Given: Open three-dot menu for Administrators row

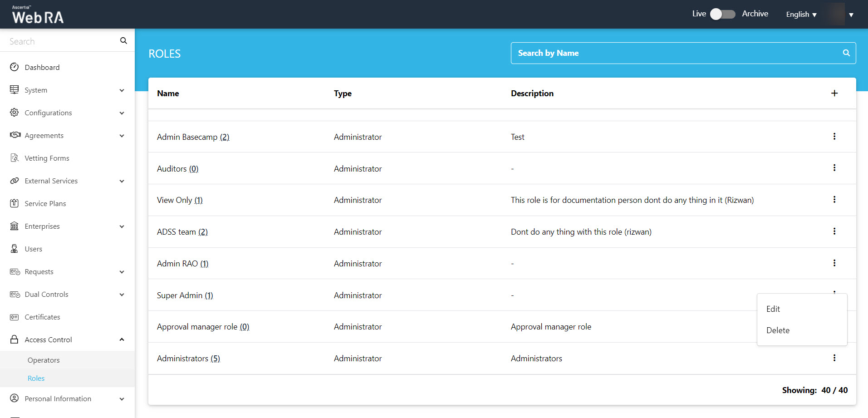Looking at the screenshot, I should coord(834,358).
